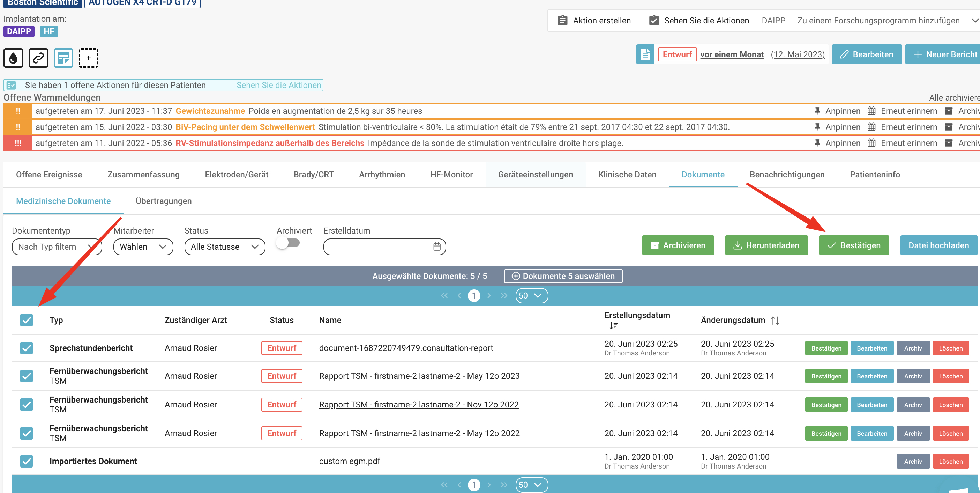Open the Nach Typ filtern dropdown
The width and height of the screenshot is (980, 493).
pyautogui.click(x=57, y=247)
